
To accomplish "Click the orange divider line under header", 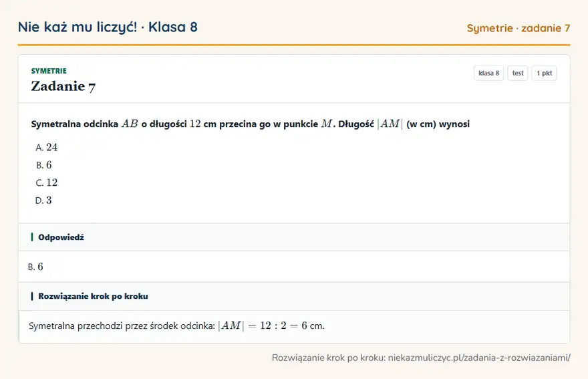I will point(294,45).
